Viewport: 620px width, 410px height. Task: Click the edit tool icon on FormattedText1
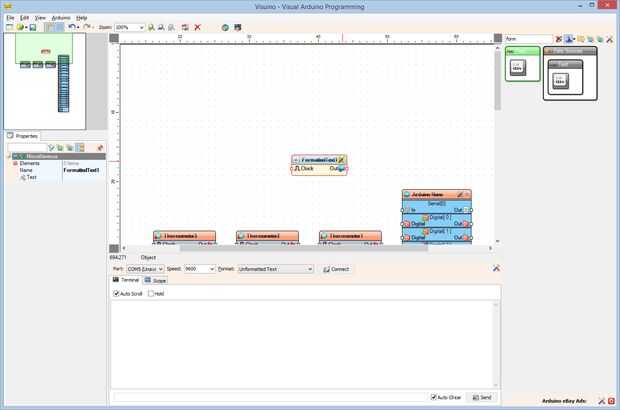tap(341, 160)
